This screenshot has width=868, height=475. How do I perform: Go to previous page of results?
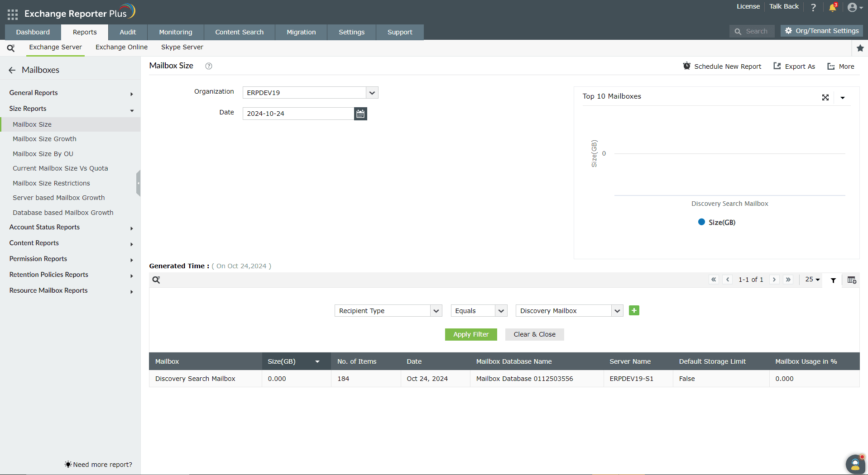(x=728, y=280)
